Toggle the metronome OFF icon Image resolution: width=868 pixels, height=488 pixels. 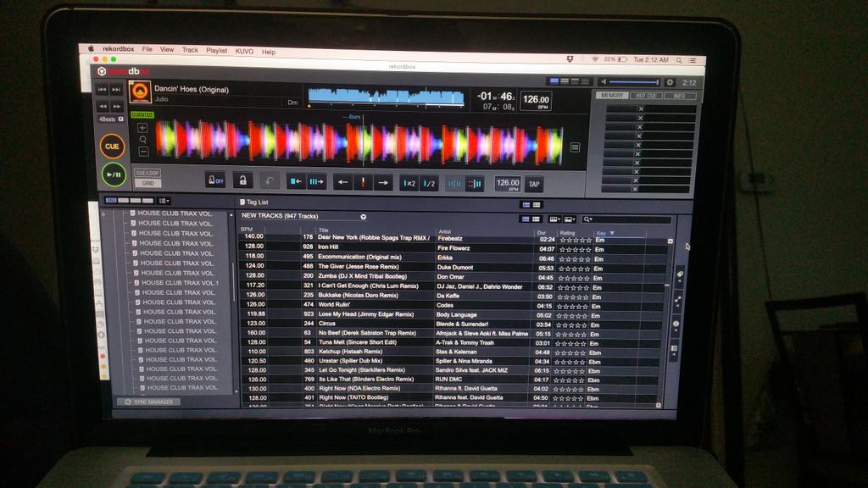tap(214, 180)
